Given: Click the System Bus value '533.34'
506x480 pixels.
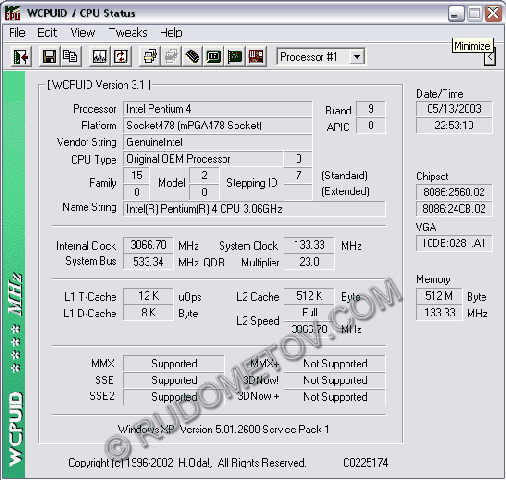Looking at the screenshot, I should tap(148, 262).
